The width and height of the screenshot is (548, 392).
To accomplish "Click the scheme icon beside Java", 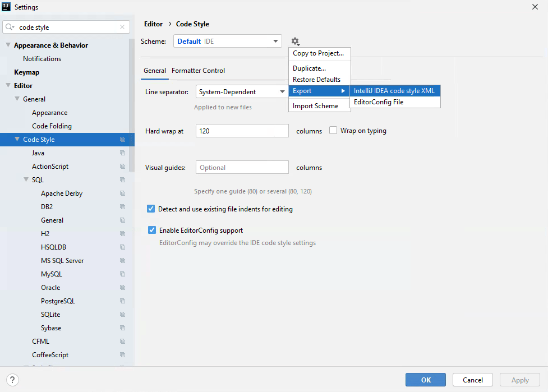I will [122, 153].
